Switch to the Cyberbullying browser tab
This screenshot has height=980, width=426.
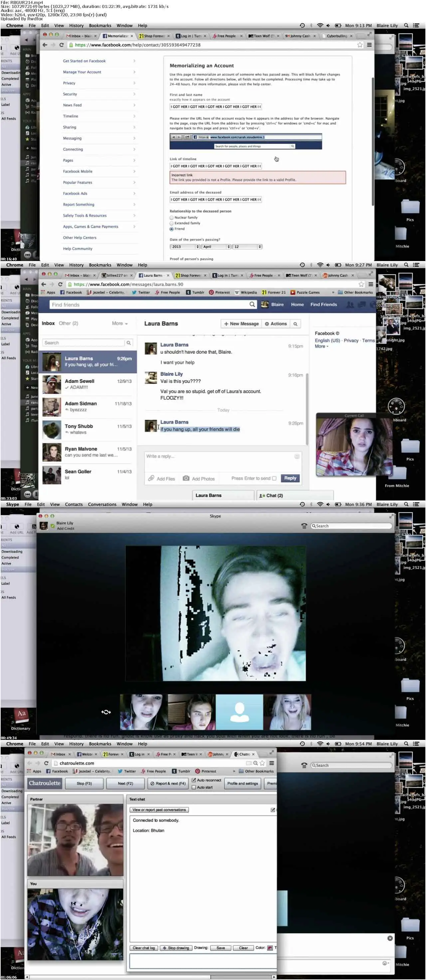tap(337, 36)
